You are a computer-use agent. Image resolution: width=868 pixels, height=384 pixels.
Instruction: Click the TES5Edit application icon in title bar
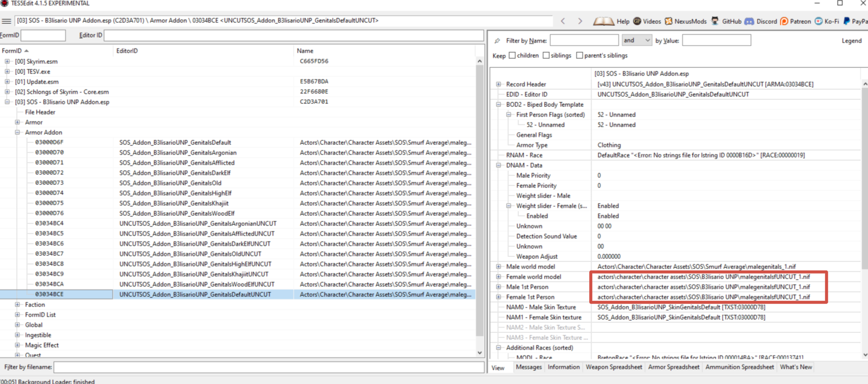(5, 3)
